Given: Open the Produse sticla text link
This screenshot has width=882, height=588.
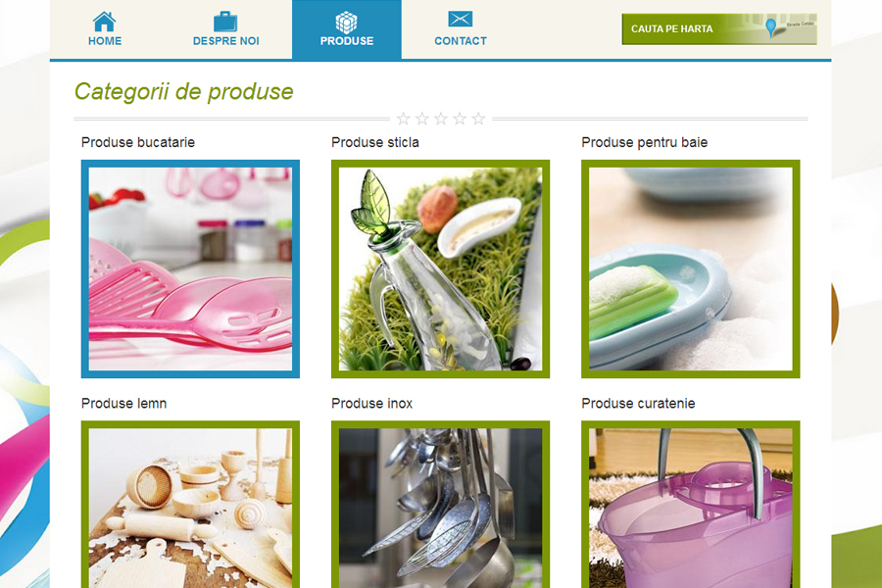Looking at the screenshot, I should click(x=375, y=142).
